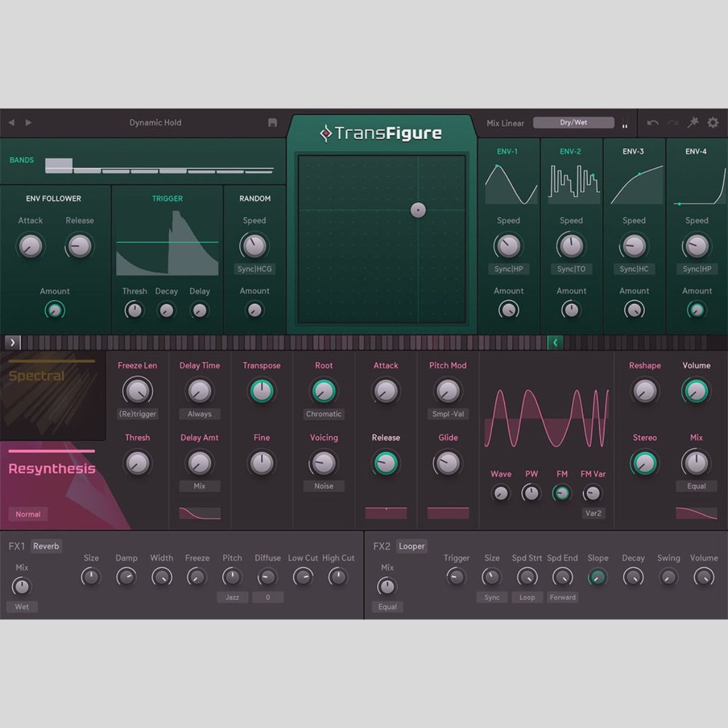Viewport: 728px width, 728px height.
Task: Redo the last undone change
Action: pos(672,123)
